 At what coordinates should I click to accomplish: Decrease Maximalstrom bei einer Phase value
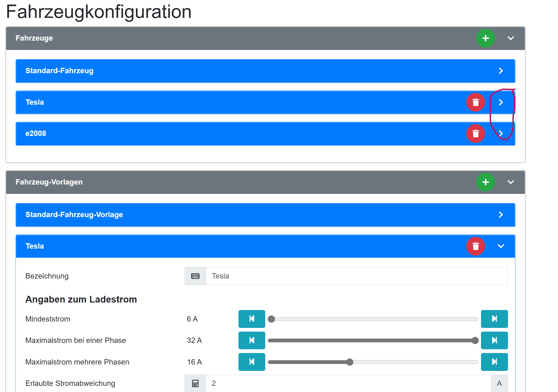[x=252, y=340]
